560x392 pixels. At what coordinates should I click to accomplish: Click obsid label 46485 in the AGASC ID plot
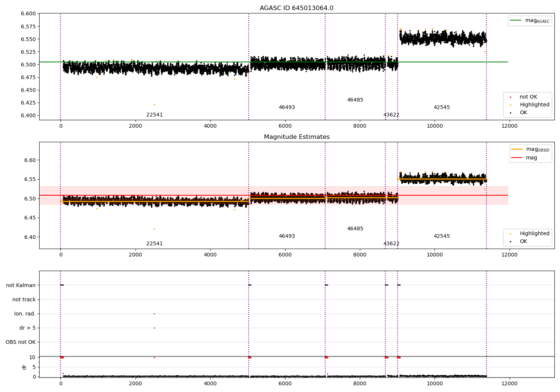click(x=355, y=100)
